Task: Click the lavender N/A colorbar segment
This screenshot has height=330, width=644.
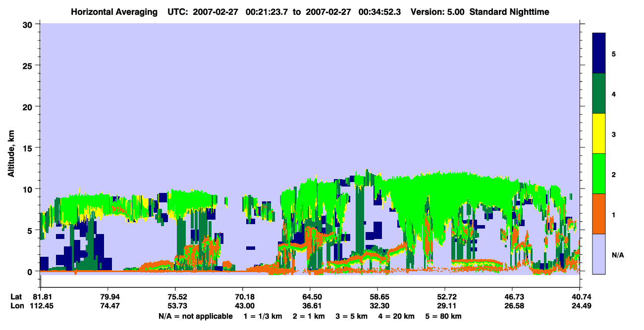Action: (599, 254)
